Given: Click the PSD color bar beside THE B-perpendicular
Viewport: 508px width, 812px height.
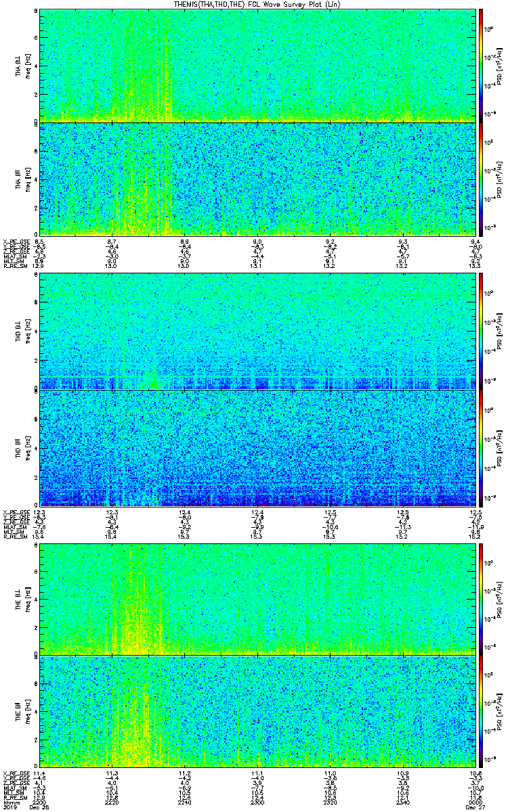Looking at the screenshot, I should 481,599.
